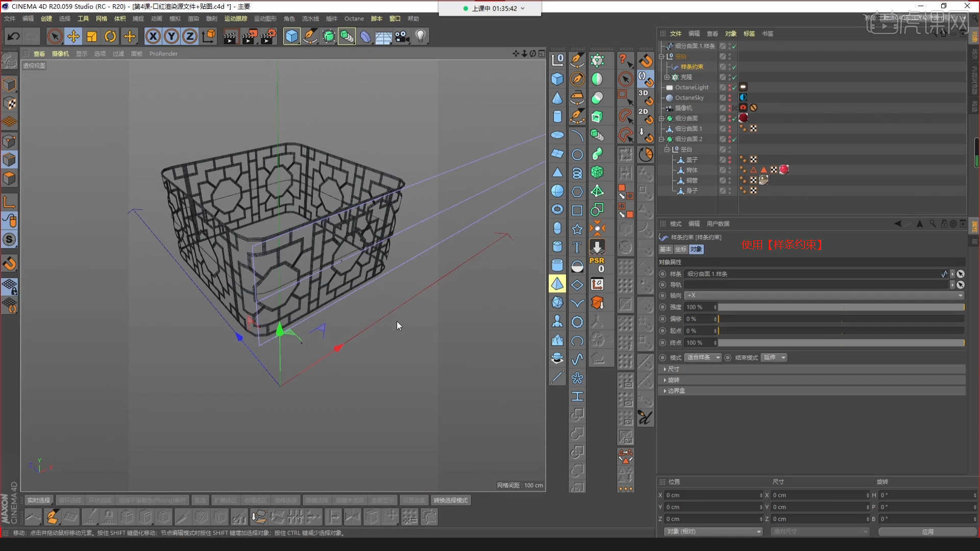Click the 实时选择 button
Viewport: 980px width, 551px height.
(x=39, y=500)
